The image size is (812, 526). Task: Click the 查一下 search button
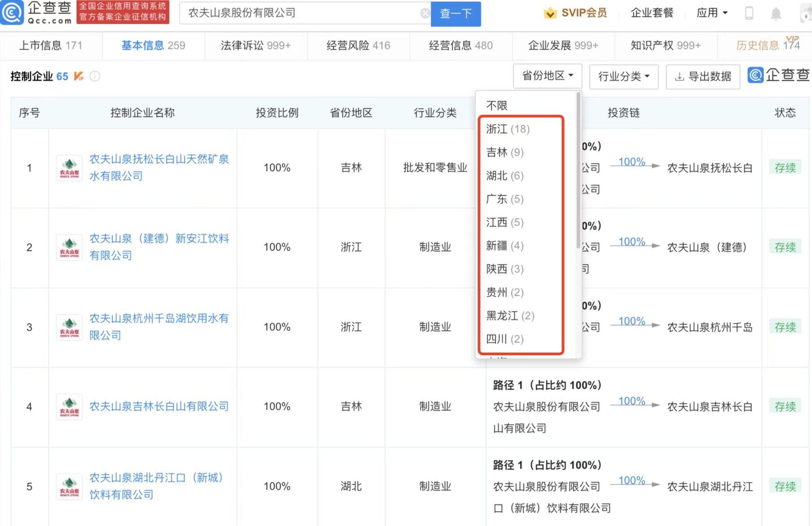click(456, 13)
